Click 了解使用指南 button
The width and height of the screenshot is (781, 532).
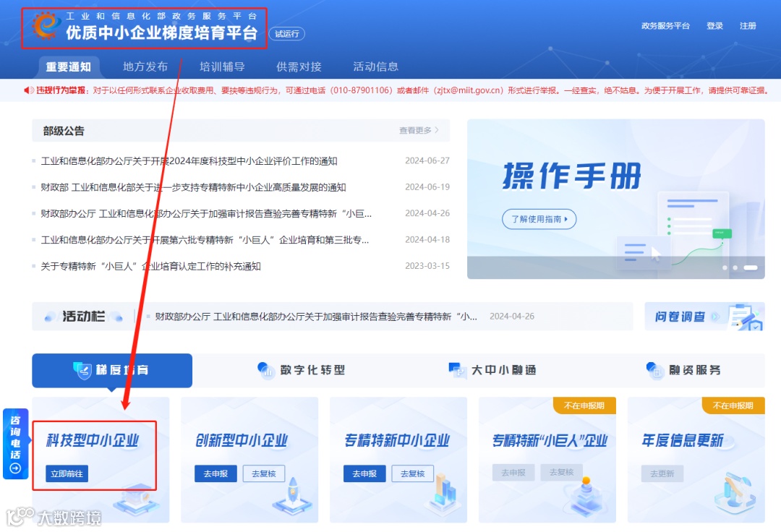click(x=539, y=219)
